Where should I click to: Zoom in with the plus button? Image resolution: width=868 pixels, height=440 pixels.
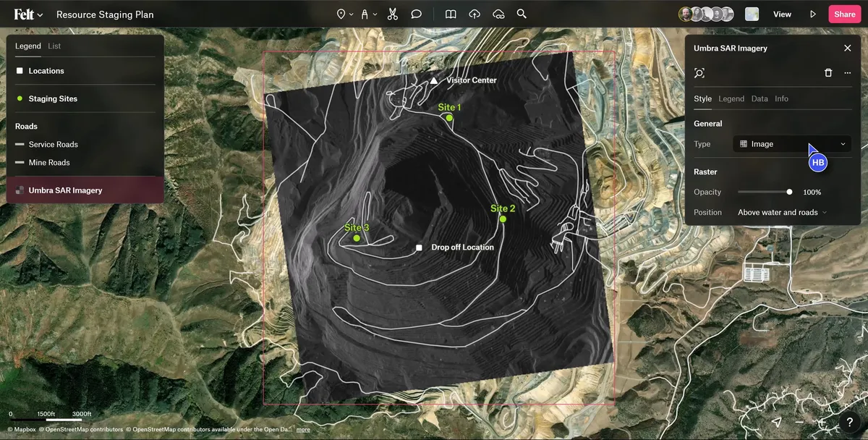[x=822, y=422]
